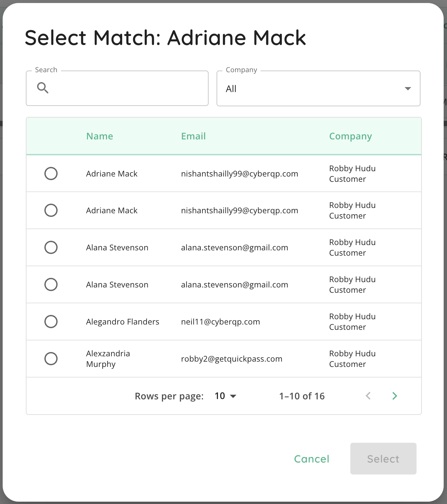
Task: Click the robby2@getquickpass.com email cell
Action: 232,359
